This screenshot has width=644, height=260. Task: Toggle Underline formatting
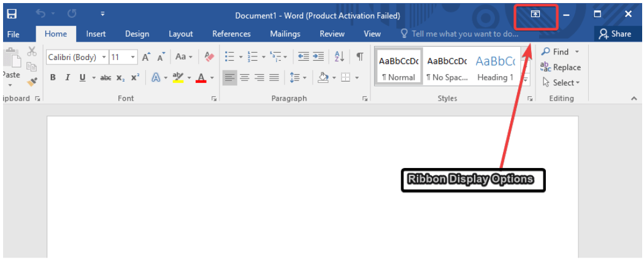click(83, 78)
